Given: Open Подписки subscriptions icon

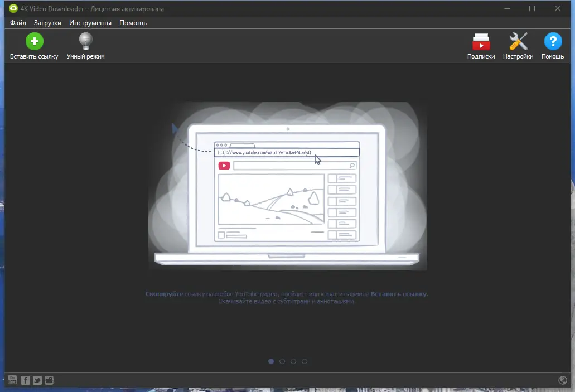Looking at the screenshot, I should 481,41.
